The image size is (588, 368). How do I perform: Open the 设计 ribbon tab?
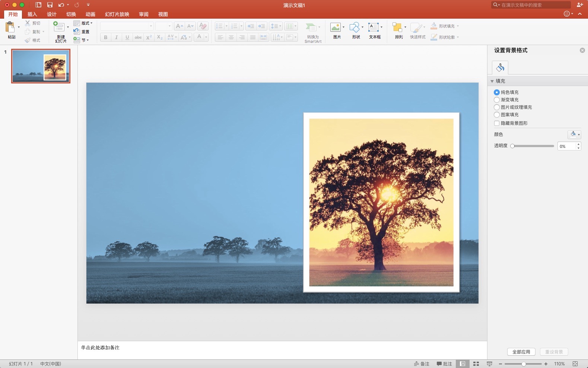click(x=52, y=14)
